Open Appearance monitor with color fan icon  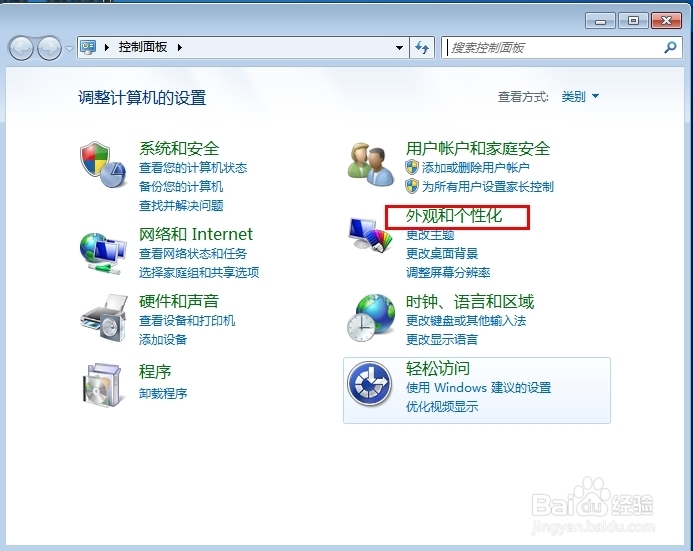370,235
